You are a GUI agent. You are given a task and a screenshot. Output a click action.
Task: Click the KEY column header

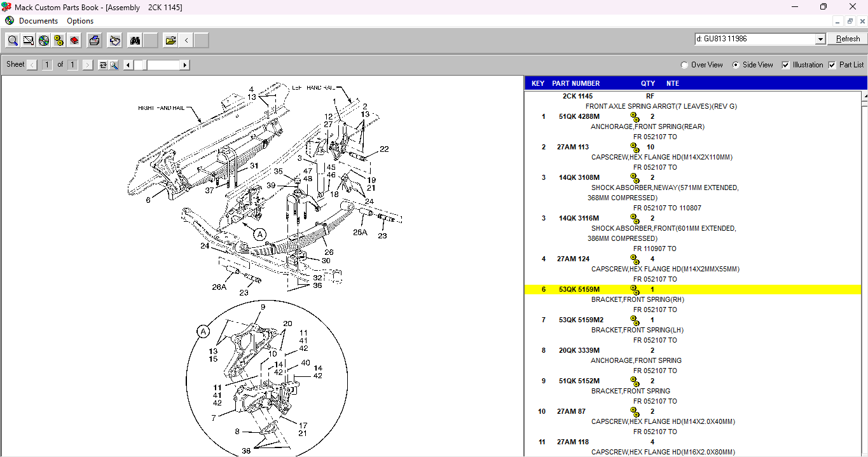pyautogui.click(x=538, y=83)
